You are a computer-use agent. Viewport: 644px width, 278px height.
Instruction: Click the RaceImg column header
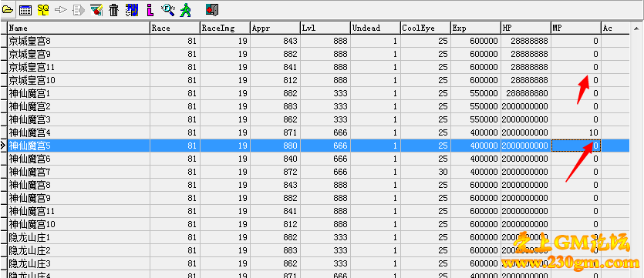[x=225, y=28]
